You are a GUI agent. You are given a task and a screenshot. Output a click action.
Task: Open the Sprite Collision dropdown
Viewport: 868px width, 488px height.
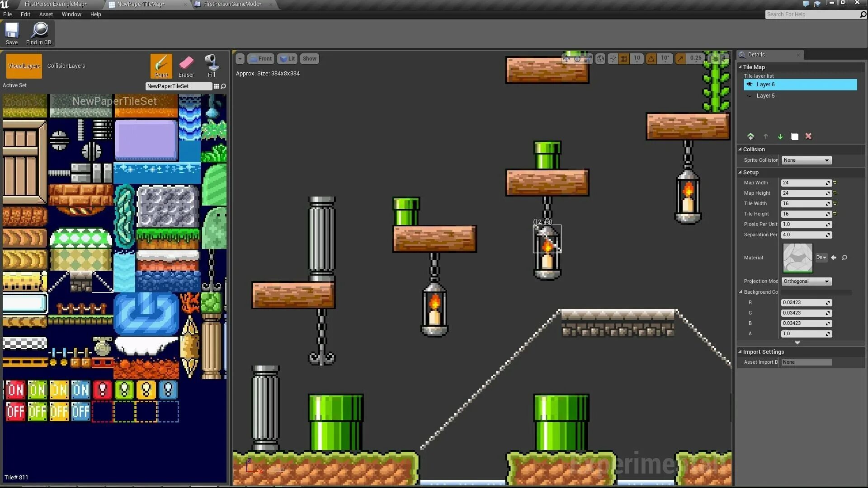coord(806,160)
